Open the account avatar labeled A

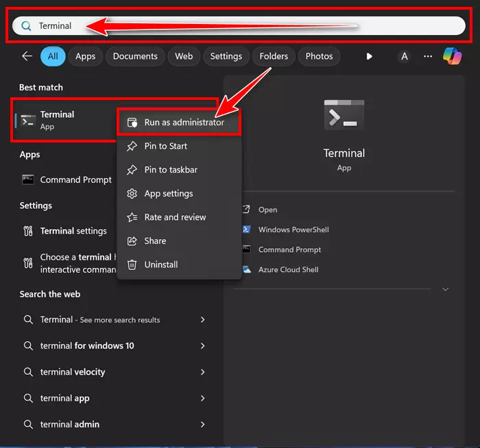[x=405, y=56]
